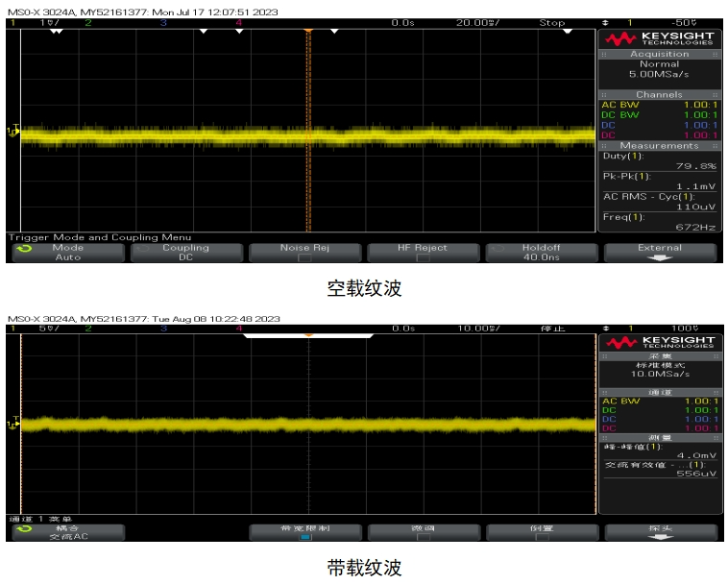
Task: Click the green rotary icon on 耦合 softkey
Action: pyautogui.click(x=24, y=529)
